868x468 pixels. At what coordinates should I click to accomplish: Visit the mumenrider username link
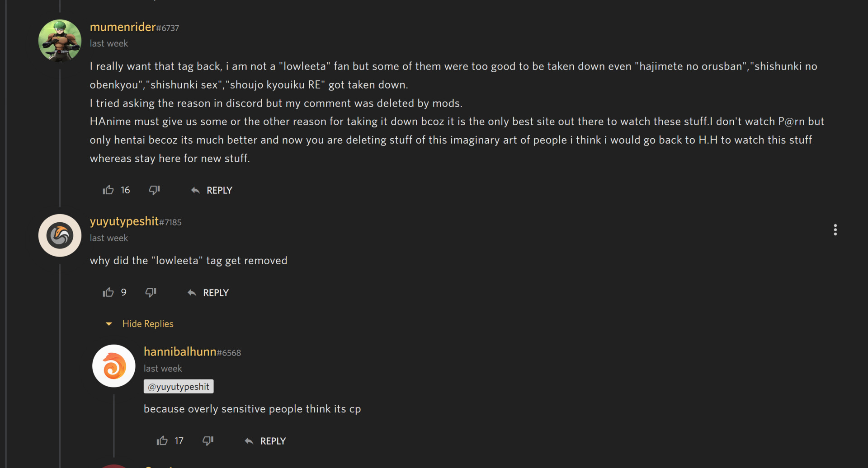pos(123,27)
